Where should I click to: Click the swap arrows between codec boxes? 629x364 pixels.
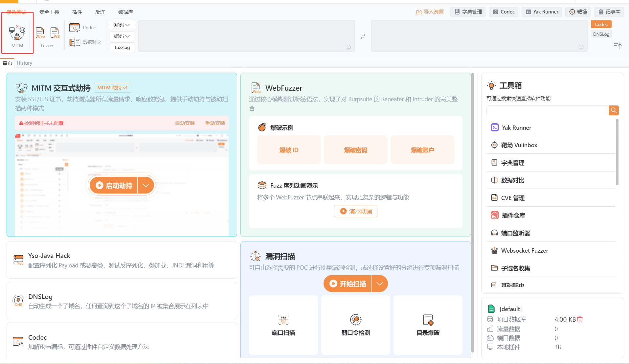tap(363, 36)
